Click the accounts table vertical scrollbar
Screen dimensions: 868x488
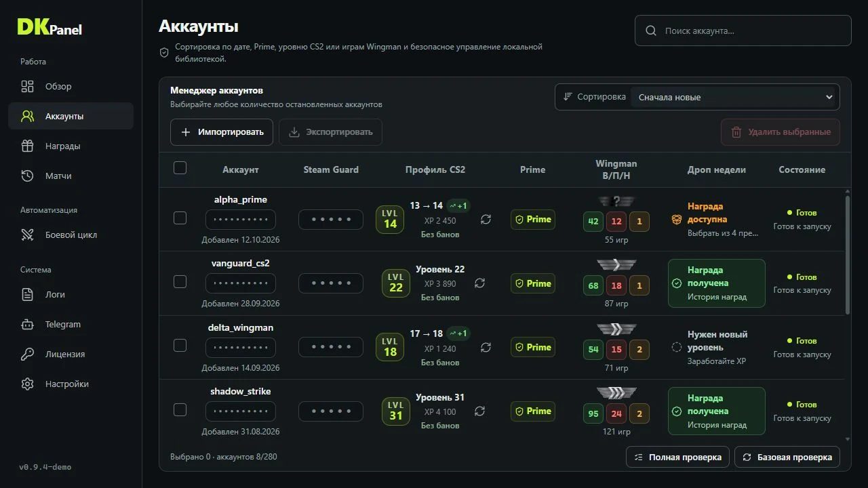click(848, 254)
